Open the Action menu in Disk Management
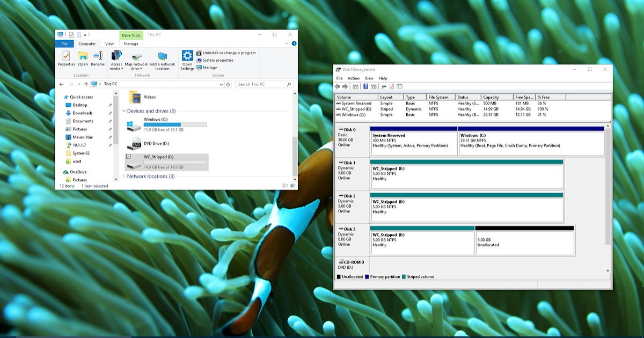 [354, 78]
